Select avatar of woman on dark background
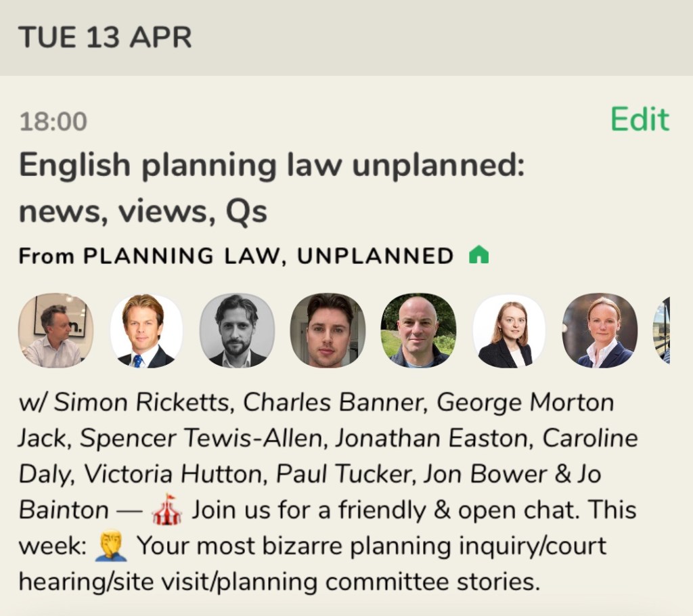693x616 pixels. coord(599,330)
